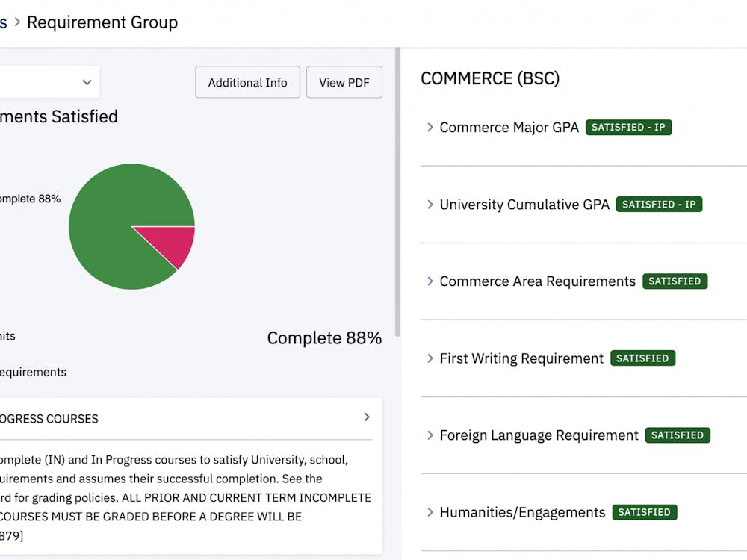Click the View PDF button
Viewport: 747px width, 560px height.
(344, 82)
